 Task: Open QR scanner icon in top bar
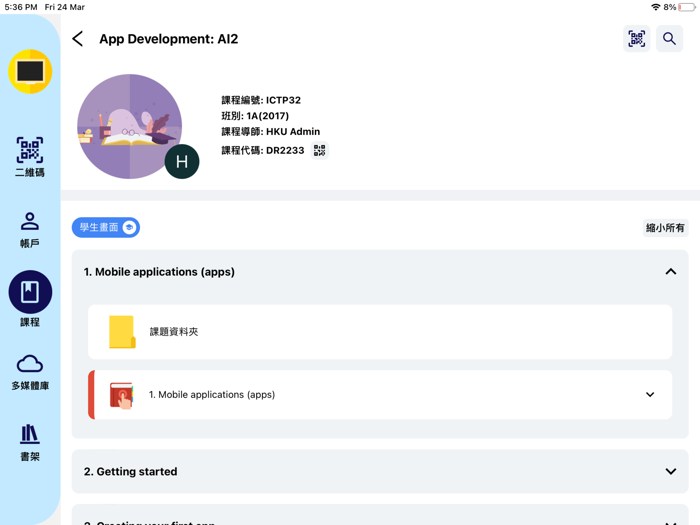click(x=636, y=39)
